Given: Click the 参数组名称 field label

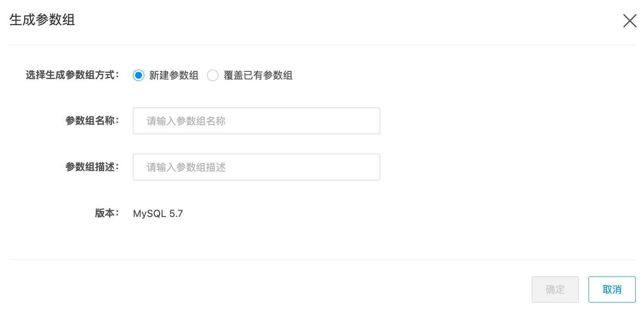Looking at the screenshot, I should (92, 121).
